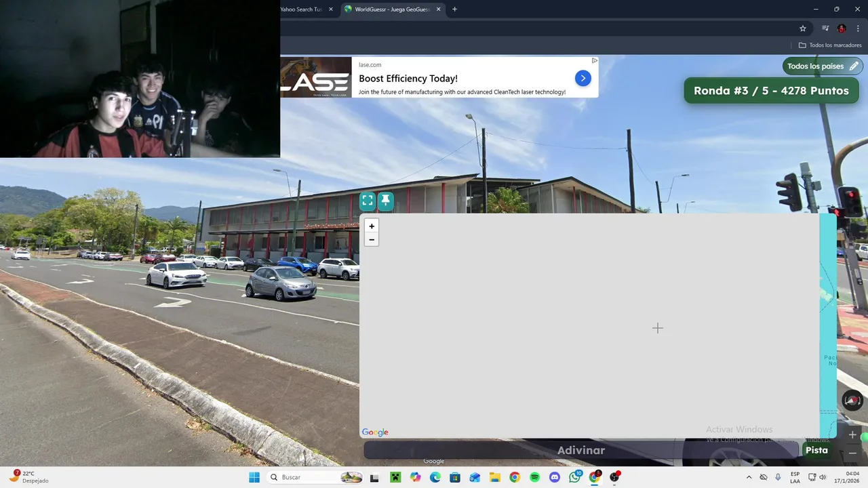Zoom in on the guess map
868x488 pixels.
click(372, 226)
